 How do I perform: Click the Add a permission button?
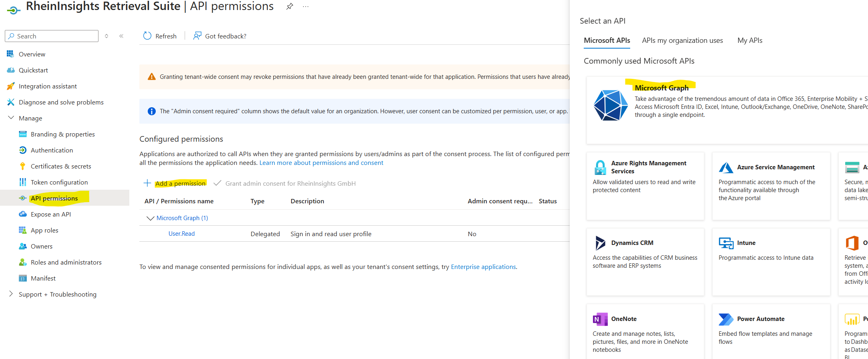coord(175,183)
